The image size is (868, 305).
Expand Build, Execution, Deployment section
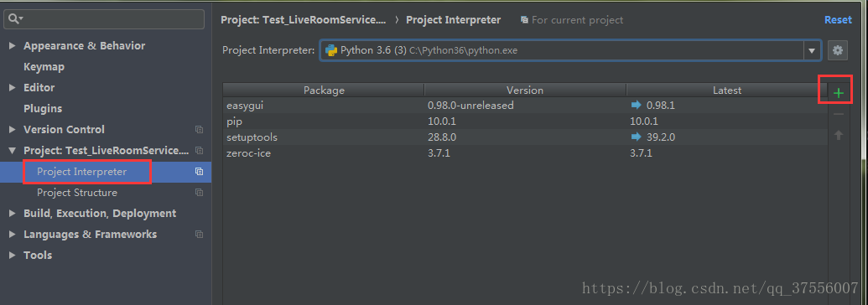(13, 213)
